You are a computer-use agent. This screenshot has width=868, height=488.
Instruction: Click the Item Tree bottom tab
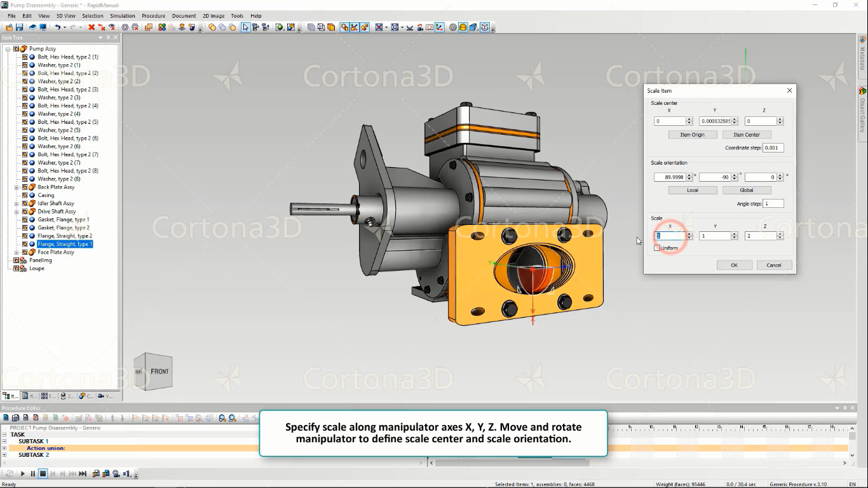(x=11, y=396)
